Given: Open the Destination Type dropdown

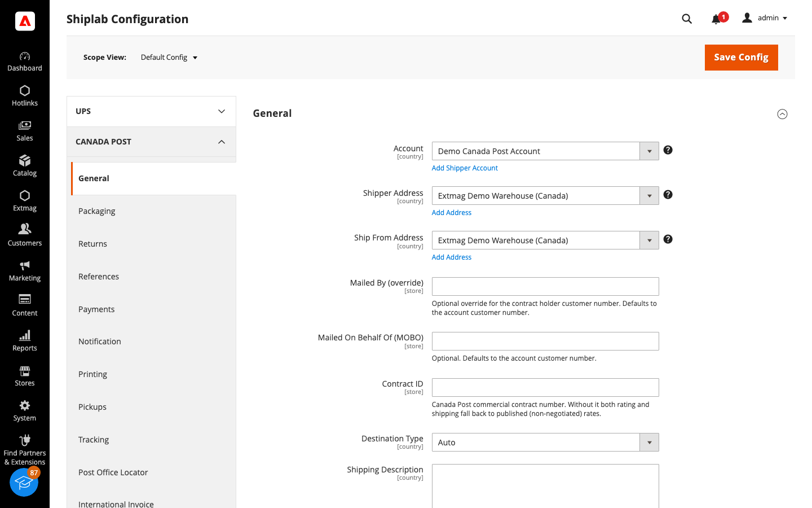Looking at the screenshot, I should tap(545, 443).
